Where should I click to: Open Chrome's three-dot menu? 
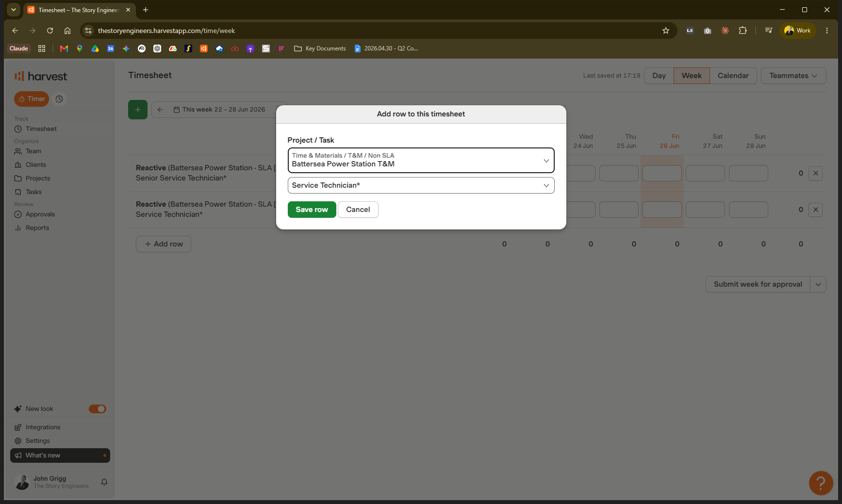point(827,31)
